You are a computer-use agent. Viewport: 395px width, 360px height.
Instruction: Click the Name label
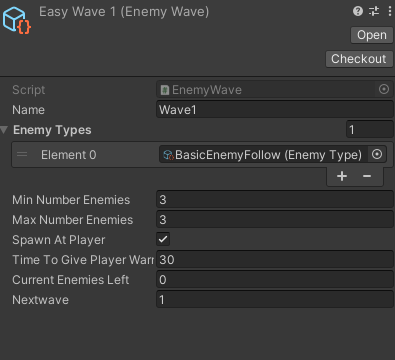click(x=28, y=110)
